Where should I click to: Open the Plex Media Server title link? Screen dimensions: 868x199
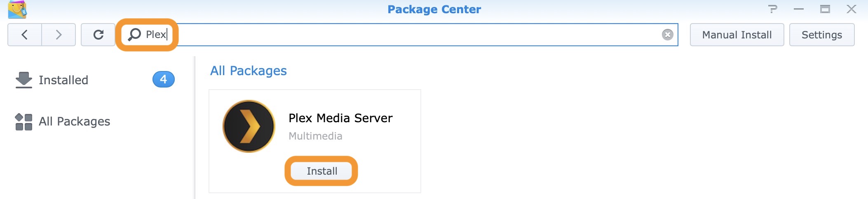pos(340,118)
